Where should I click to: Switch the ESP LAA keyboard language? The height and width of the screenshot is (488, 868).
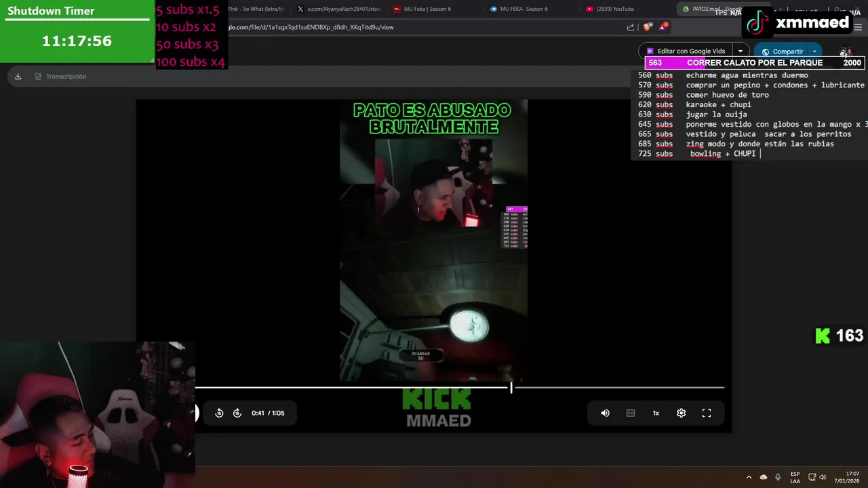[795, 477]
